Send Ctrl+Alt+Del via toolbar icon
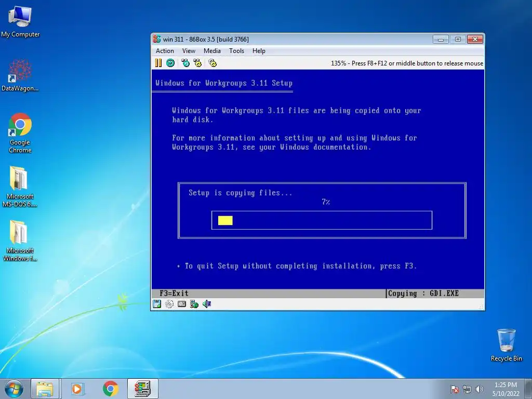 click(x=185, y=63)
